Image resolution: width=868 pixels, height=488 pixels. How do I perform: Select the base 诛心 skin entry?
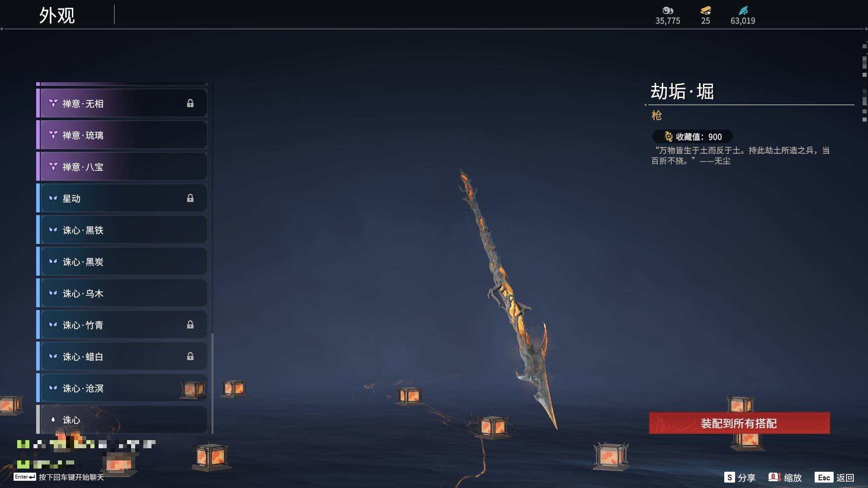pyautogui.click(x=122, y=419)
